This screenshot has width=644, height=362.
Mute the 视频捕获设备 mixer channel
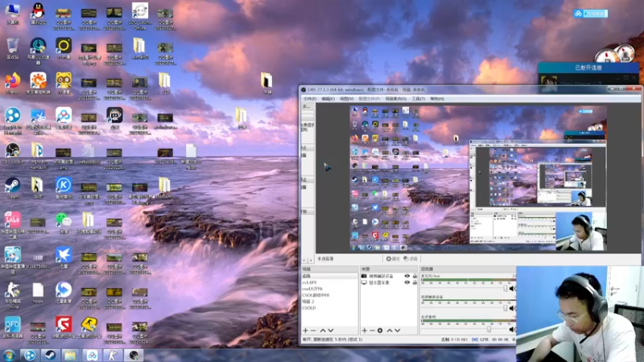(512, 308)
